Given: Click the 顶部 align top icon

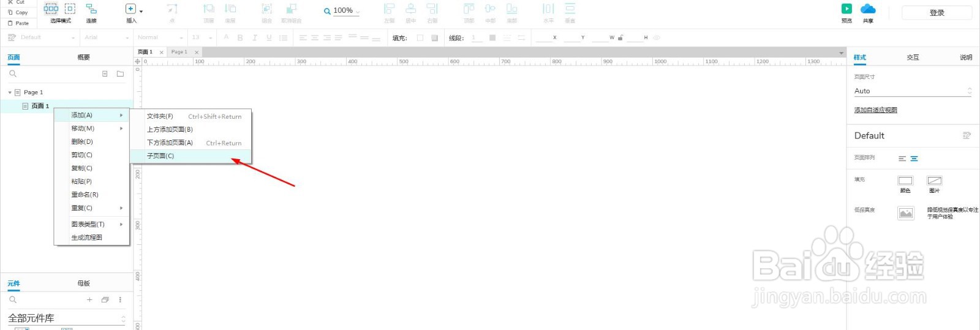Looking at the screenshot, I should click(469, 9).
